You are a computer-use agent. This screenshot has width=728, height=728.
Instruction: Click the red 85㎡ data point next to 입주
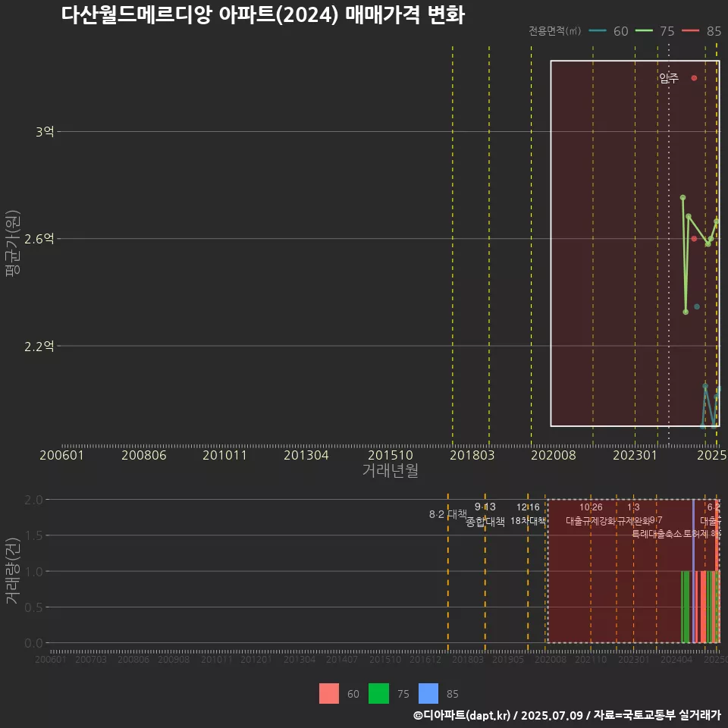tap(694, 78)
